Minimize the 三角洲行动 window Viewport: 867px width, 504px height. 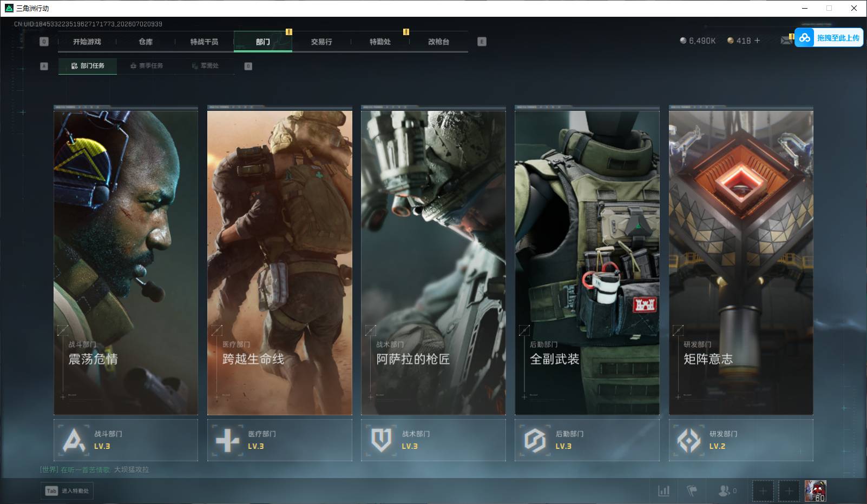804,8
